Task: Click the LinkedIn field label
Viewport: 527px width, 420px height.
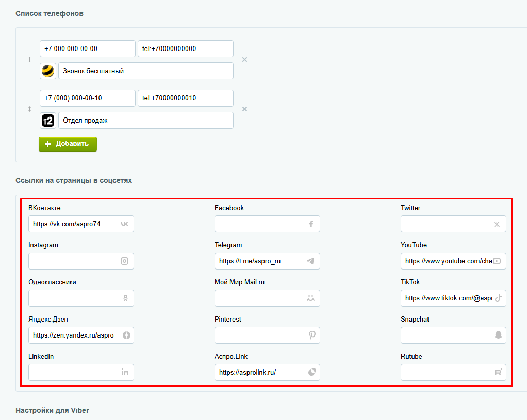Action: (x=41, y=356)
